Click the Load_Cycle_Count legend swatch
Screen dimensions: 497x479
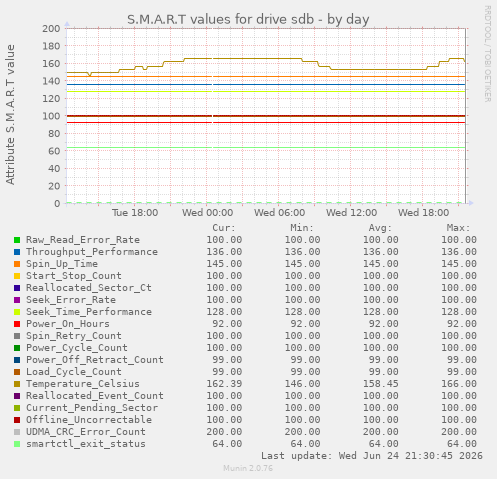point(17,372)
